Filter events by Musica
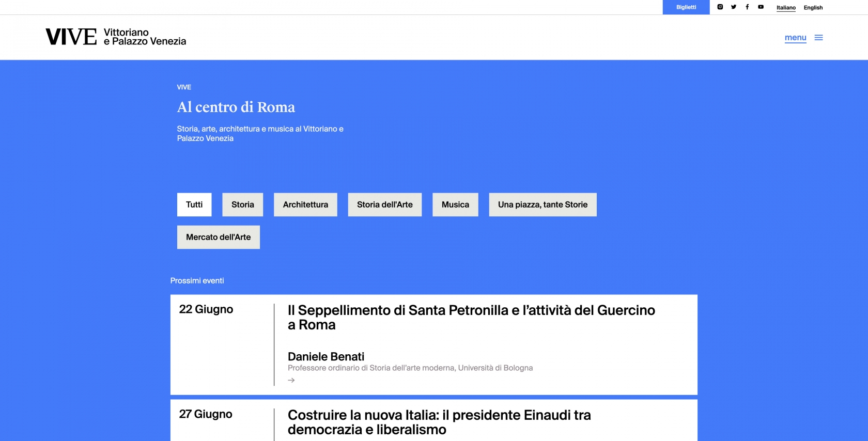 [455, 204]
